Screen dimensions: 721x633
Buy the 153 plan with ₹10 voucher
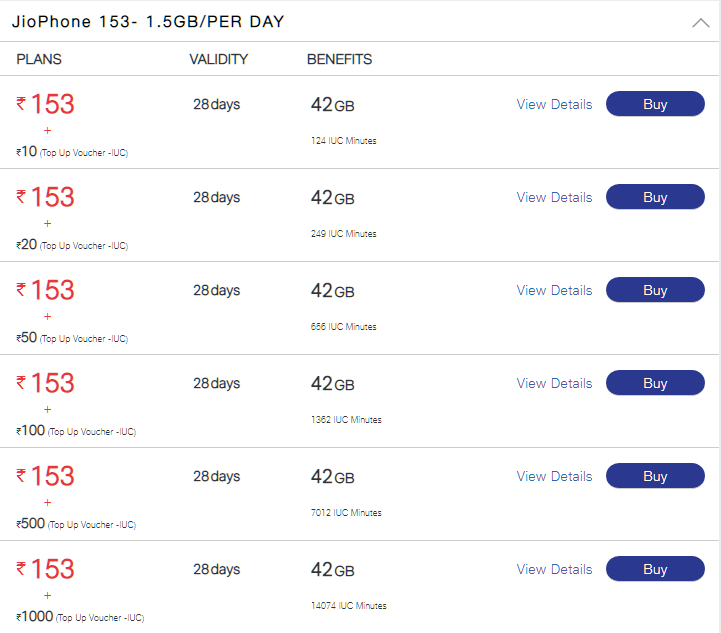[x=655, y=104]
